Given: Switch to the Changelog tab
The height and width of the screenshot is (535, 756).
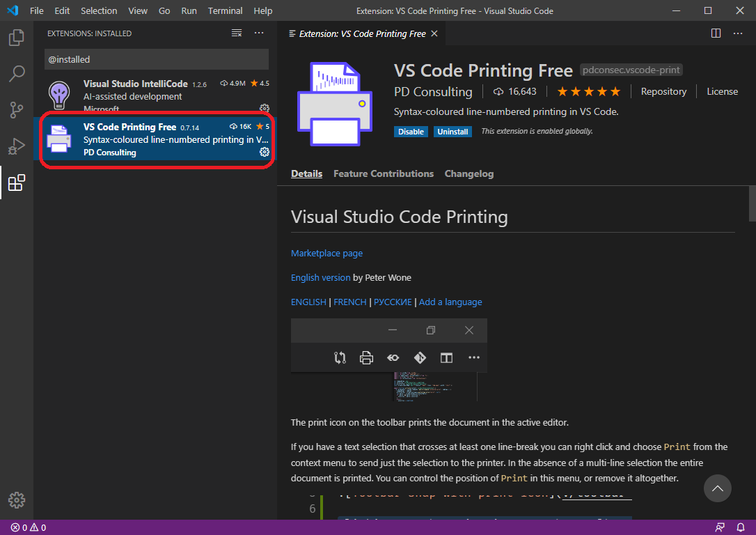Looking at the screenshot, I should (469, 173).
